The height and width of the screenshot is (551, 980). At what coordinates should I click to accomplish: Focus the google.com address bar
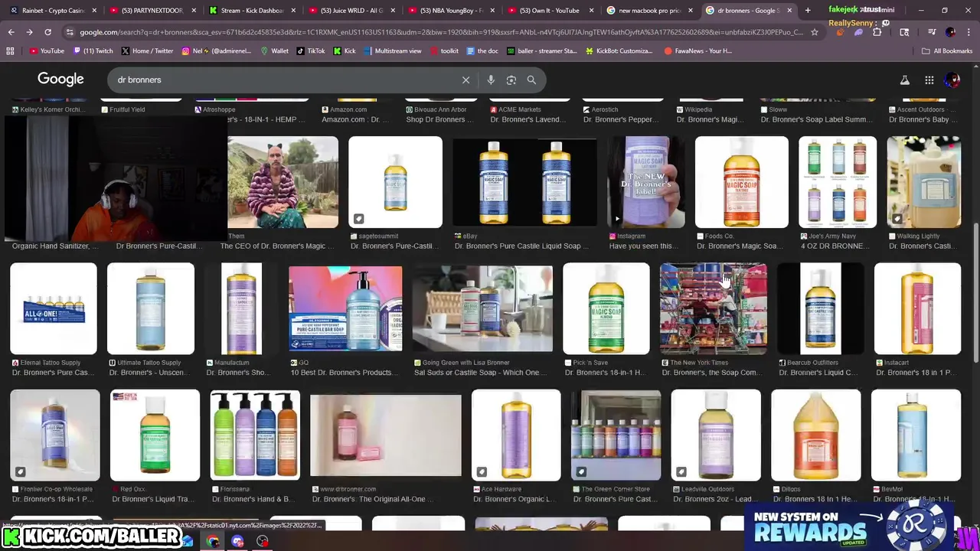pyautogui.click(x=440, y=32)
